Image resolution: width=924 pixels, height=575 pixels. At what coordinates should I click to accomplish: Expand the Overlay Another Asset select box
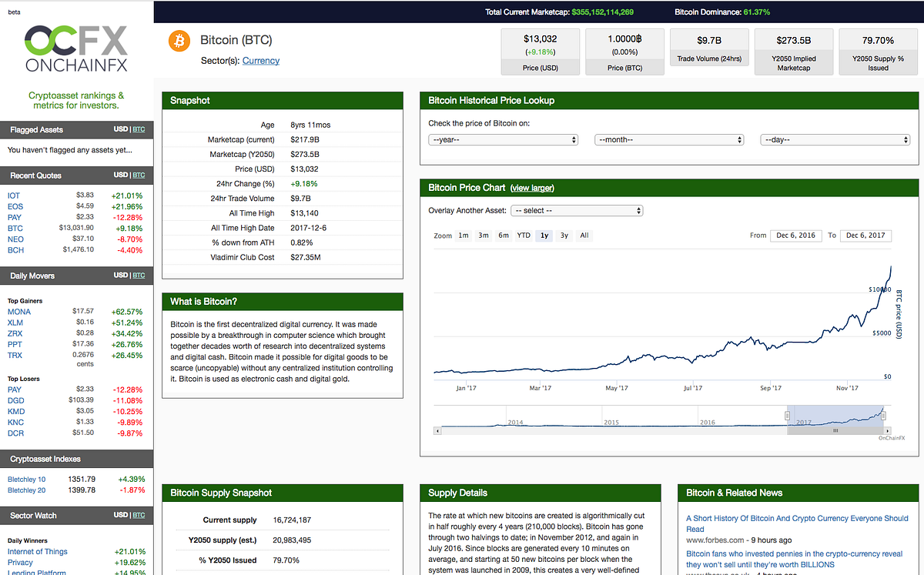coord(577,211)
